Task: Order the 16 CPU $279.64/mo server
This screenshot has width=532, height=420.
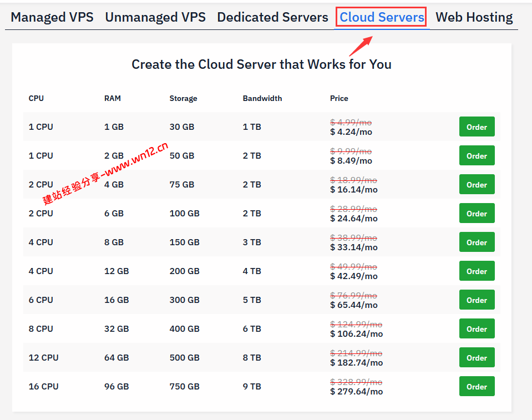Action: click(x=477, y=386)
